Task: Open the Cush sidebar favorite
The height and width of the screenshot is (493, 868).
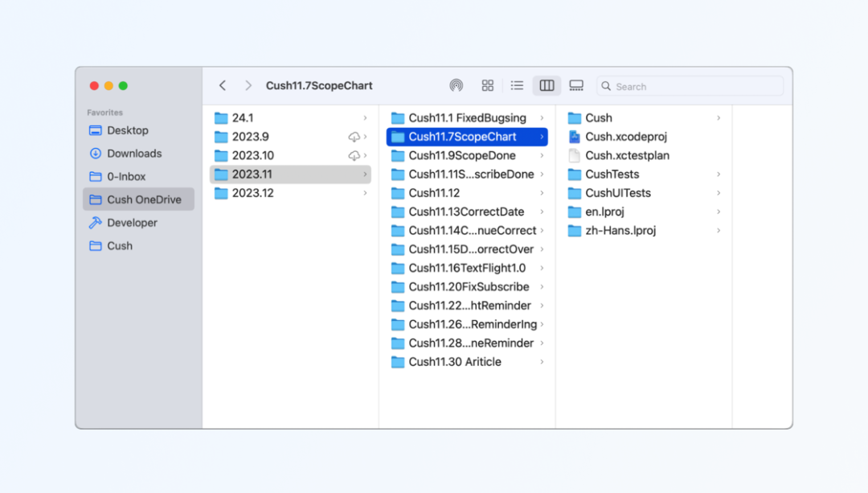Action: pos(138,246)
